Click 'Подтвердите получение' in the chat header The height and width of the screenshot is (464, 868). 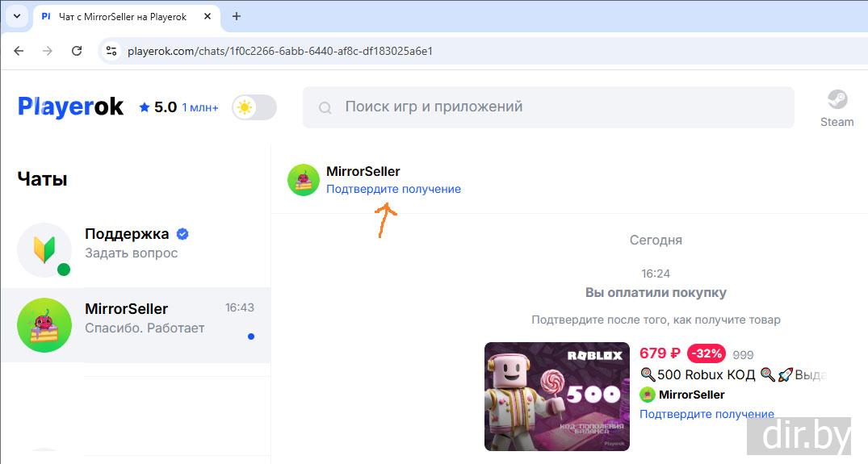point(393,189)
